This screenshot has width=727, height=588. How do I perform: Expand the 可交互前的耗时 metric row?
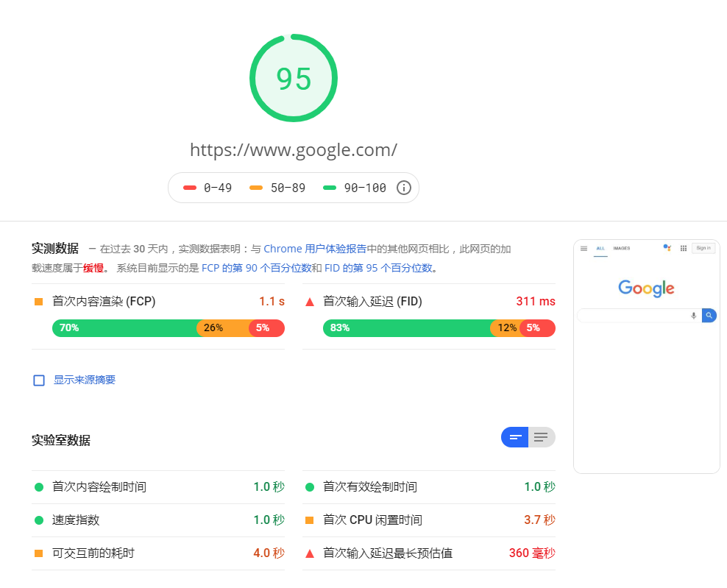(158, 553)
